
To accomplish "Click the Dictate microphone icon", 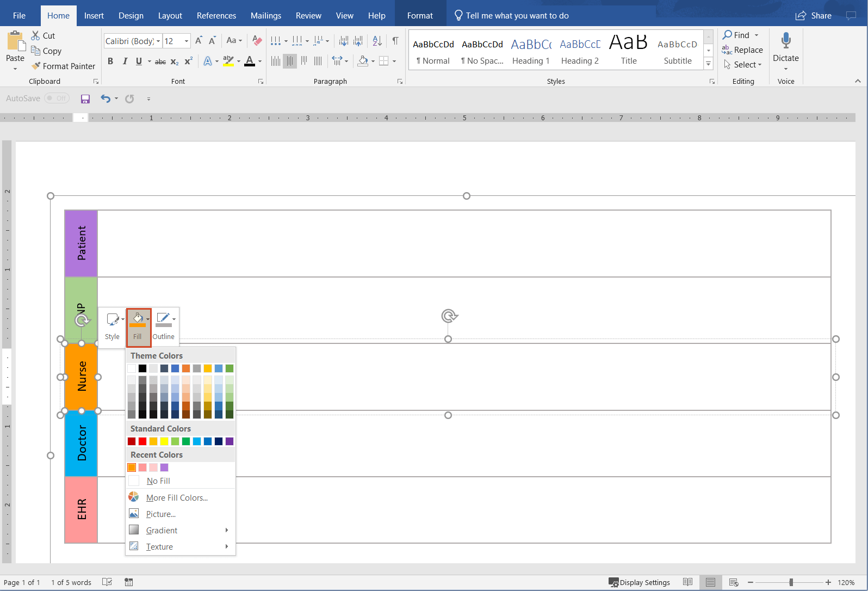I will 785,41.
